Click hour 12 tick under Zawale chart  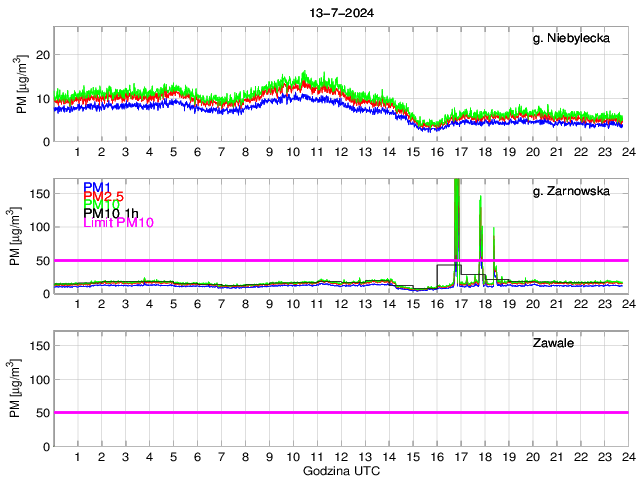340,457
